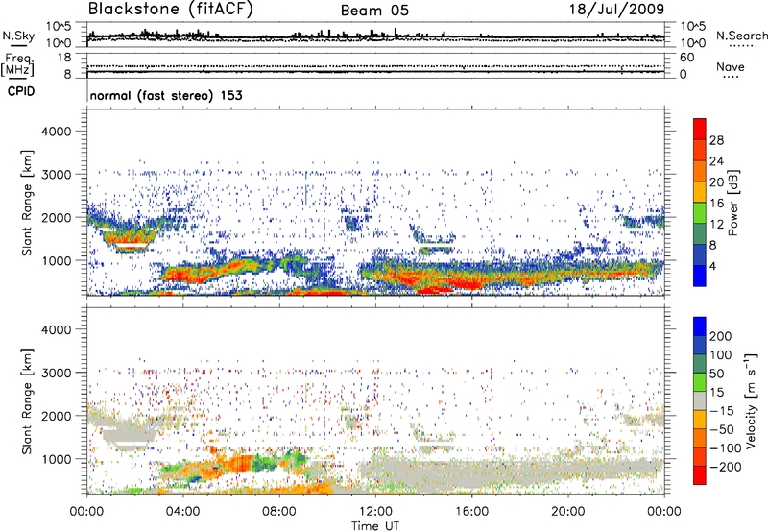Click the "Velocity [m s-1]" colorbar title
The width and height of the screenshot is (768, 532).
pos(751,400)
